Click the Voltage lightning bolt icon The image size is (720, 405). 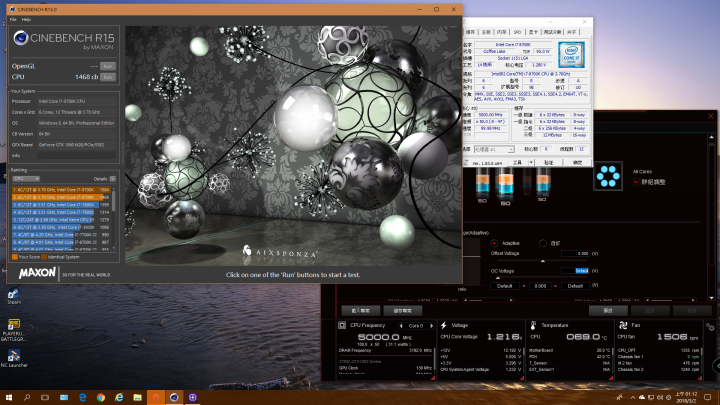click(444, 325)
